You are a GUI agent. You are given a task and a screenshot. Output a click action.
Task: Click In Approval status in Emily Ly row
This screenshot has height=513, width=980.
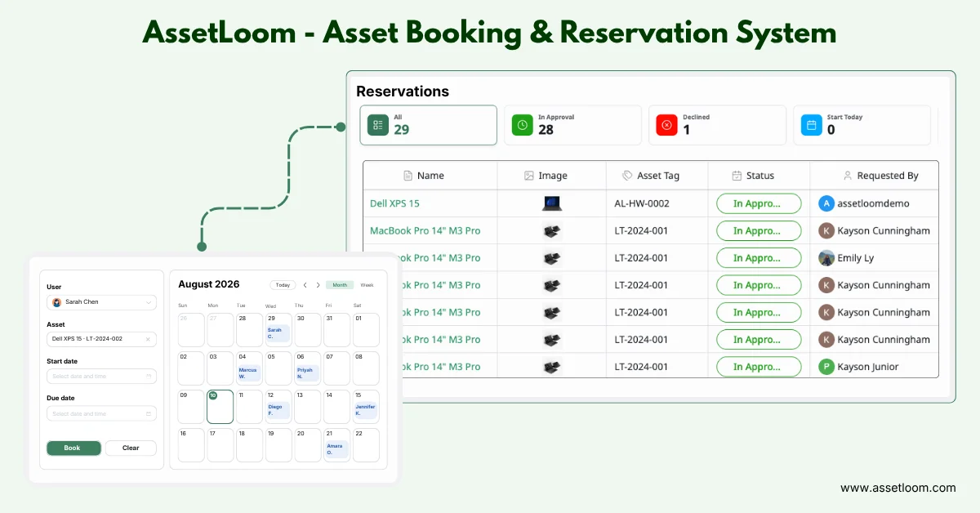pyautogui.click(x=759, y=257)
